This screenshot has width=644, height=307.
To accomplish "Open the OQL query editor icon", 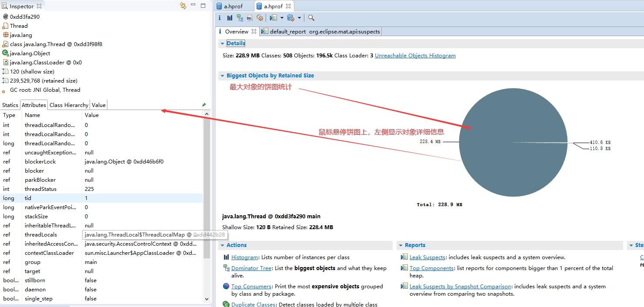I will point(250,18).
